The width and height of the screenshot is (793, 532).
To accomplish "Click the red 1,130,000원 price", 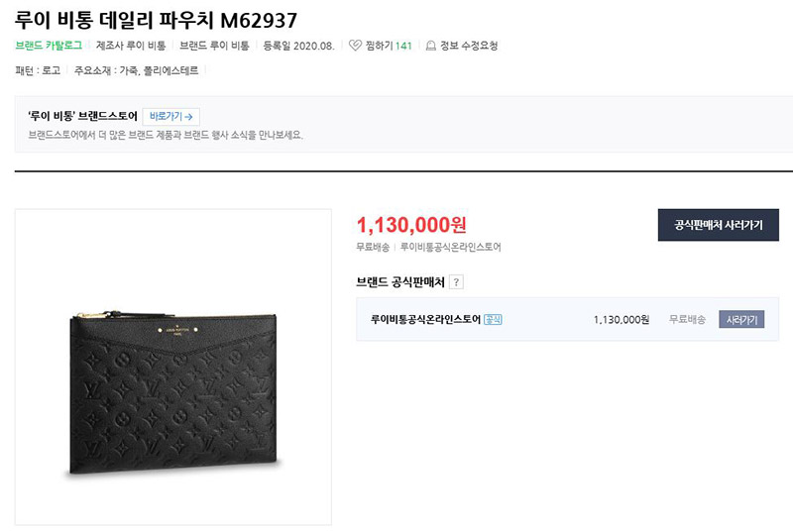I will coord(411,225).
